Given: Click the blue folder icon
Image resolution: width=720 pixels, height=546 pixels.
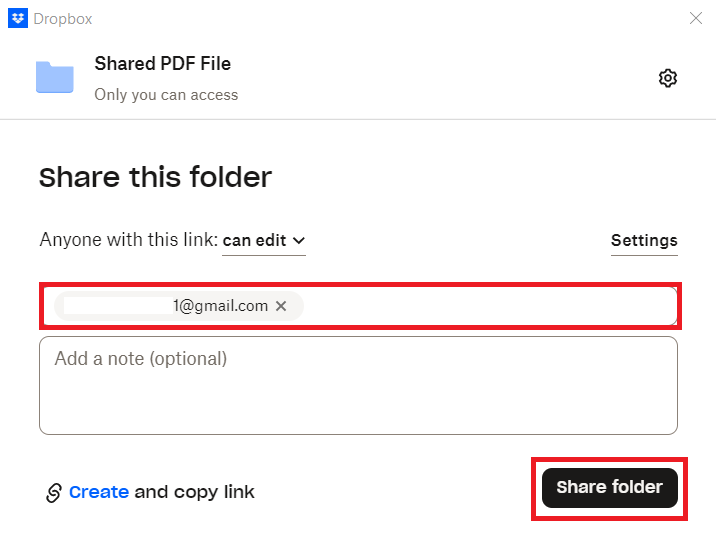Looking at the screenshot, I should [x=55, y=78].
